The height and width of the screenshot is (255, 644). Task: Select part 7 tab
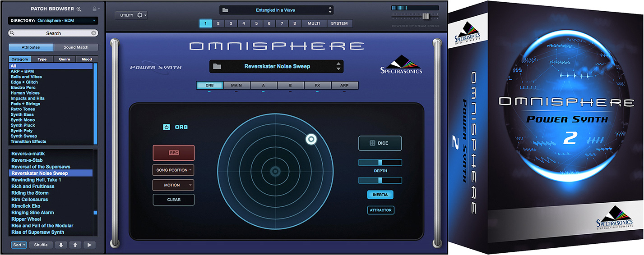(282, 23)
